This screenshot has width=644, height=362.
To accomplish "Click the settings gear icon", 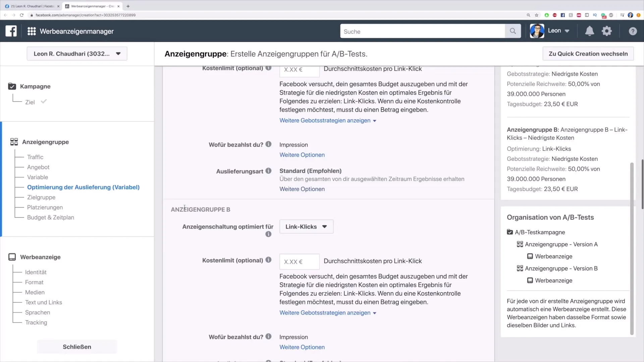I will click(607, 31).
